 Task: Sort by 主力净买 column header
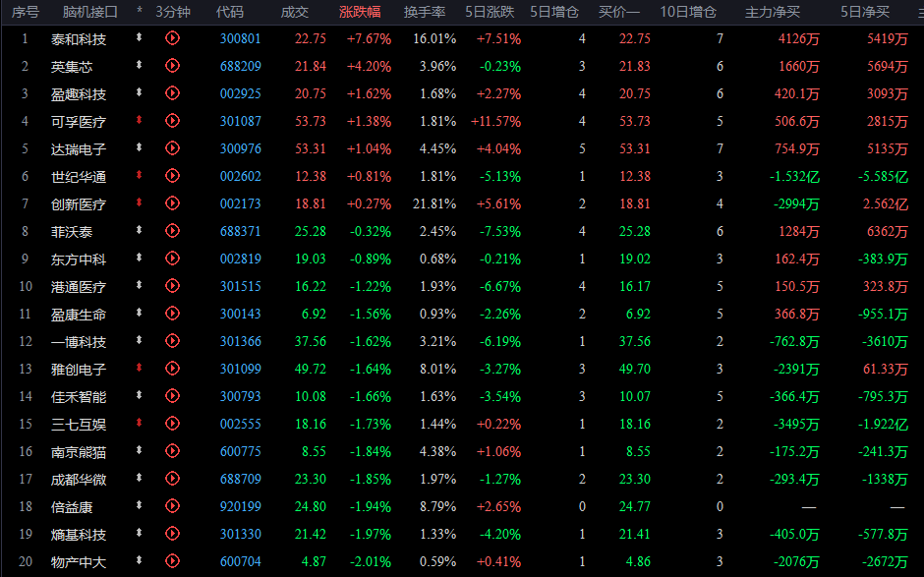772,12
